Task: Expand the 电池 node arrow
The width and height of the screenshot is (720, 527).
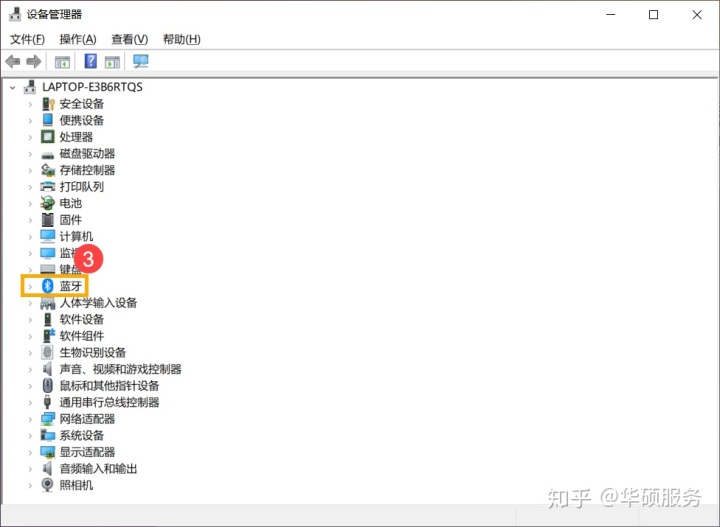Action: pyautogui.click(x=30, y=203)
